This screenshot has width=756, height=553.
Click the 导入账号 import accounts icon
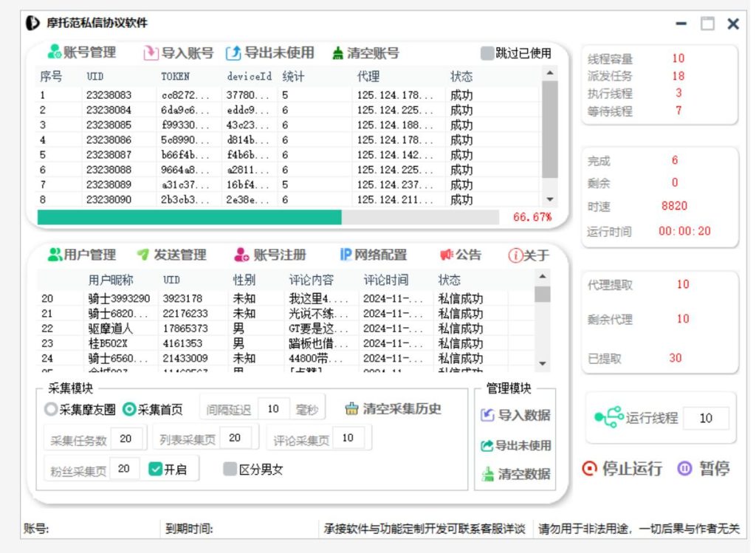(x=151, y=53)
